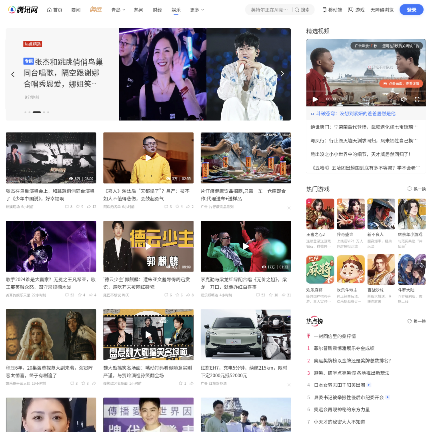
Task: Go to the home page via the house icon
Action: (x=54, y=10)
